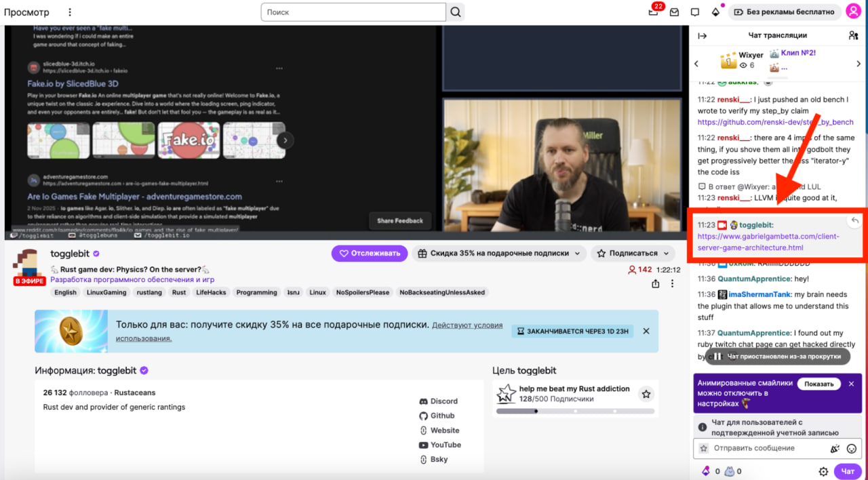Click the Fake.io by SlicedBlue 3D result
This screenshot has height=480, width=868.
pos(73,84)
